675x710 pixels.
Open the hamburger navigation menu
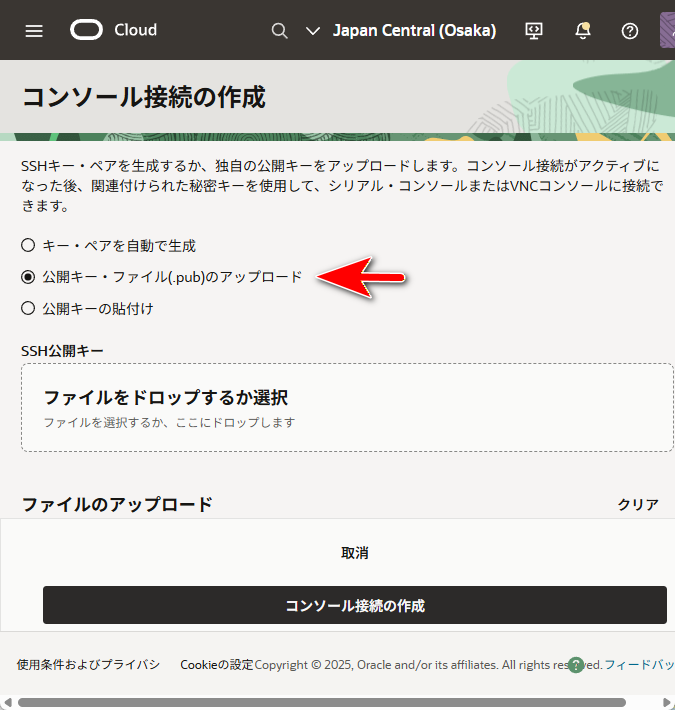coord(34,30)
